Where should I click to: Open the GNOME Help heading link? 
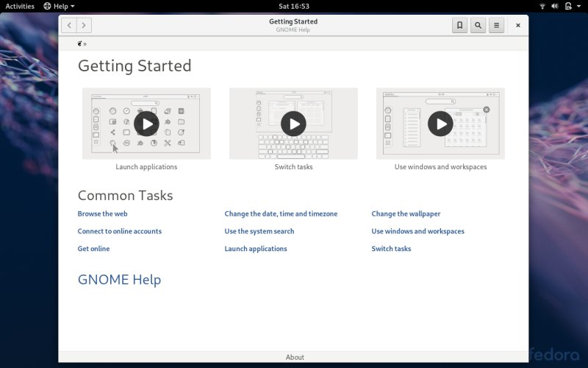pyautogui.click(x=119, y=280)
